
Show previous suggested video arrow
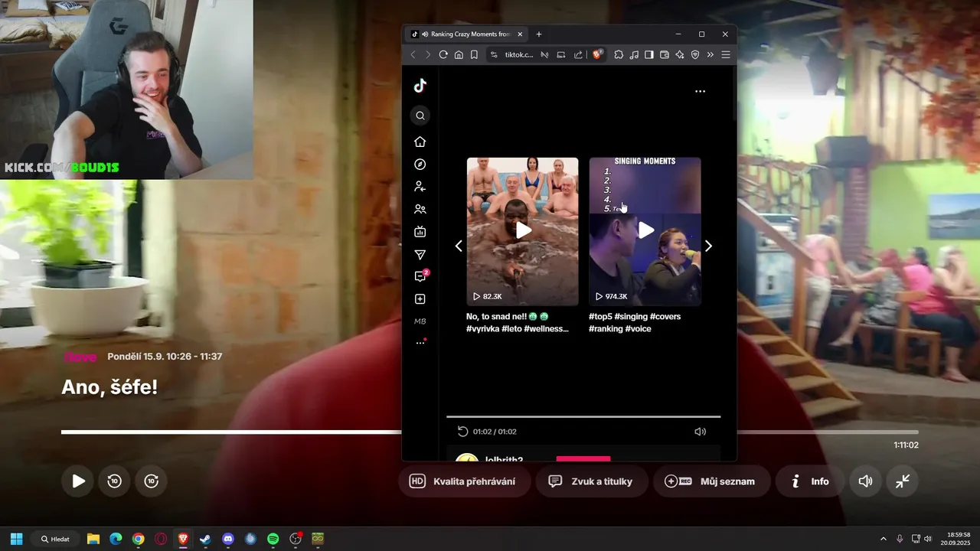[x=459, y=246]
